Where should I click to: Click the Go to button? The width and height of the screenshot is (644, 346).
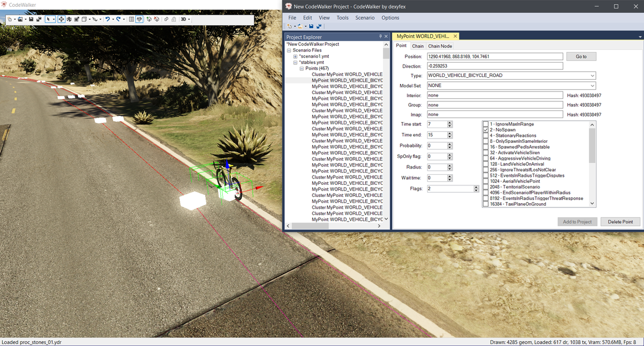(x=581, y=56)
